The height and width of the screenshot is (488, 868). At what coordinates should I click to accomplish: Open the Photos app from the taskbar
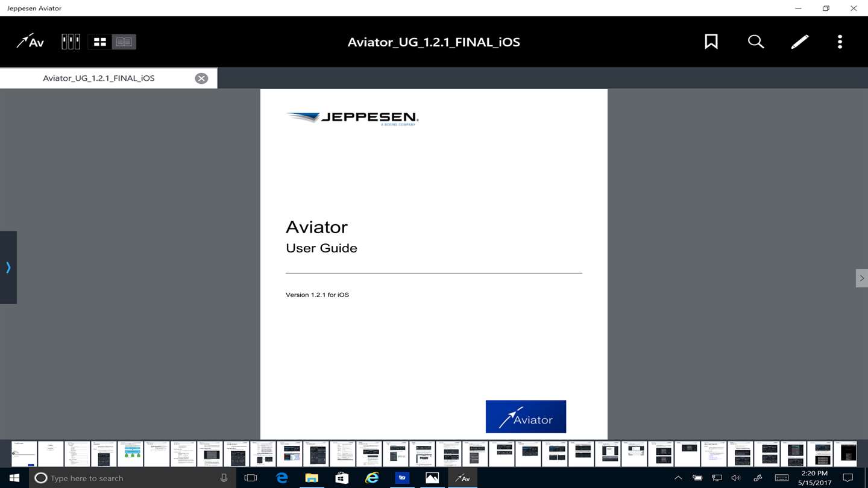coord(432,478)
